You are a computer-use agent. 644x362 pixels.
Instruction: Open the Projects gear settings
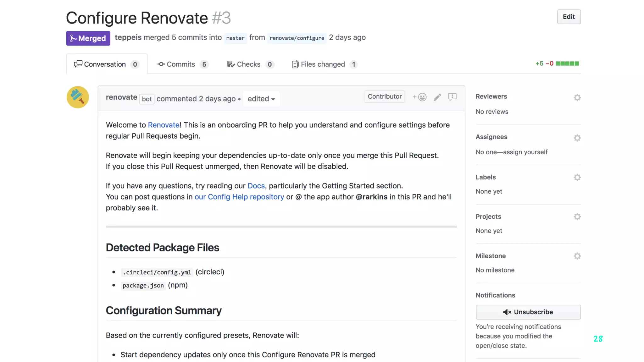click(x=577, y=217)
